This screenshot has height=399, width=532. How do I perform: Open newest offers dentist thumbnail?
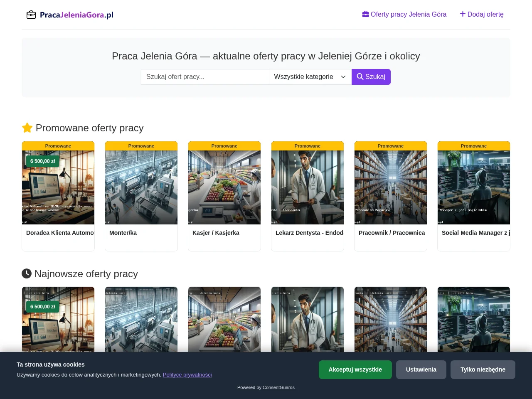(308, 319)
